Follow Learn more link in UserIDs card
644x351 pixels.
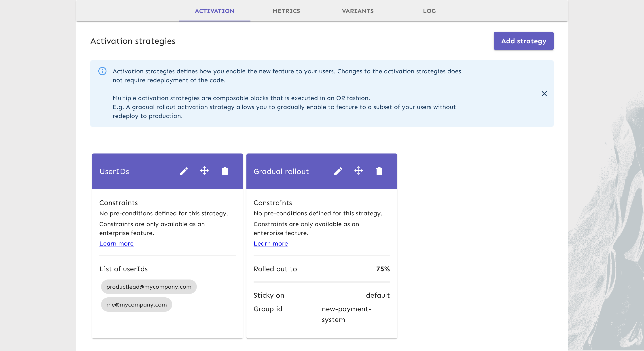coord(116,244)
